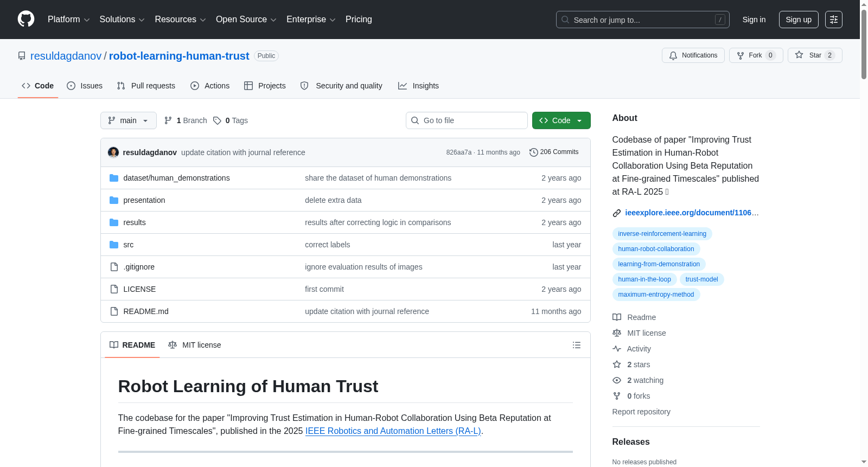Click the Notifications bell button
The image size is (868, 467).
693,55
